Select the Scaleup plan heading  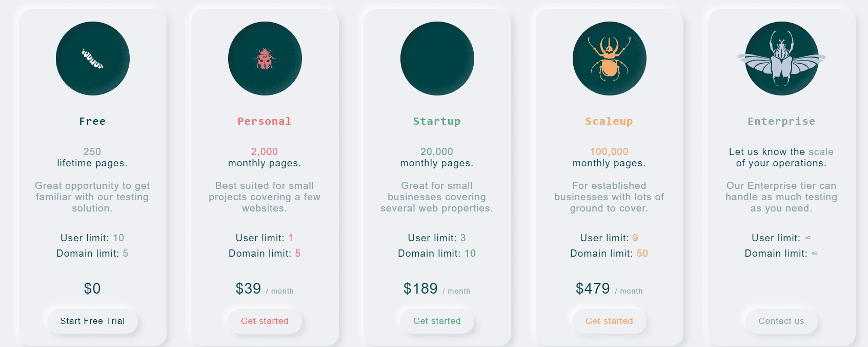click(x=609, y=121)
